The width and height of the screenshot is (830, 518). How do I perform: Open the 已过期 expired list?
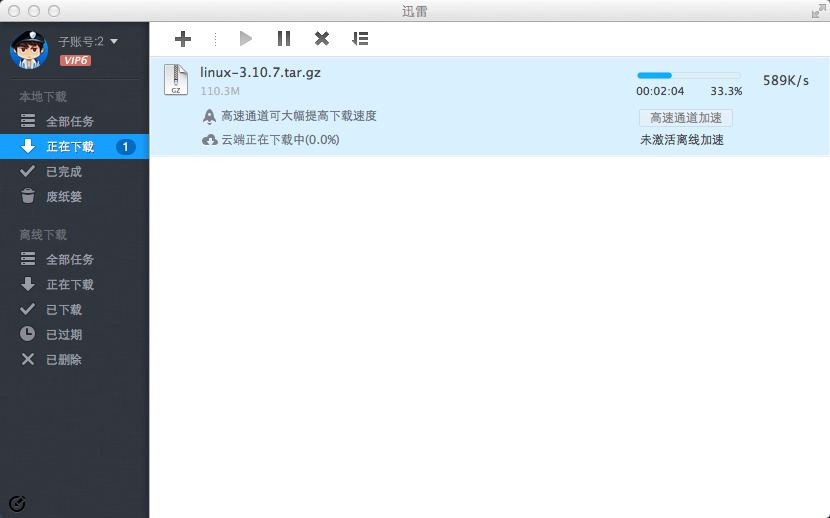pyautogui.click(x=75, y=334)
